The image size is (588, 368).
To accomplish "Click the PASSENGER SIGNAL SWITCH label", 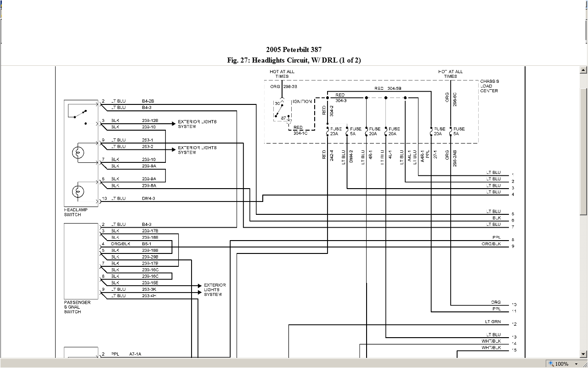I will (77, 307).
